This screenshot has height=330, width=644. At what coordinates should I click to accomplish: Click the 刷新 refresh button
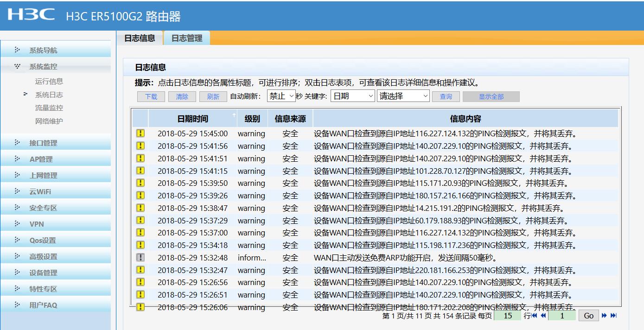(x=213, y=96)
